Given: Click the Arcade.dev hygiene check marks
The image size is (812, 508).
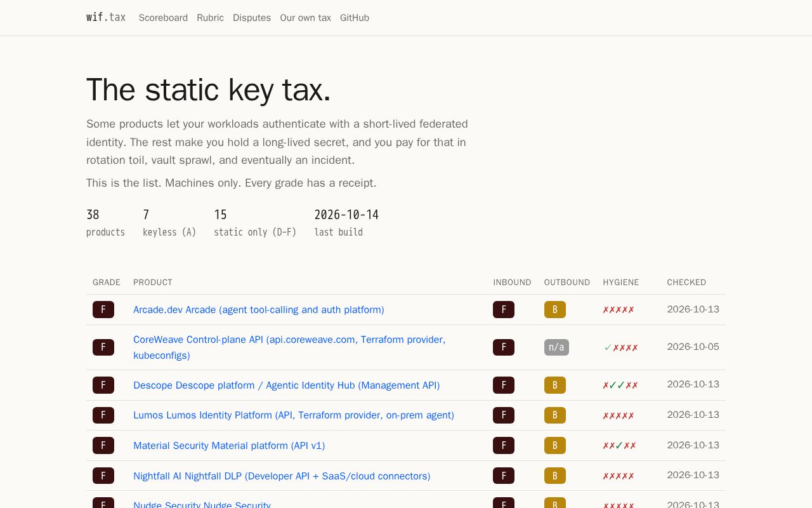Looking at the screenshot, I should 619,310.
